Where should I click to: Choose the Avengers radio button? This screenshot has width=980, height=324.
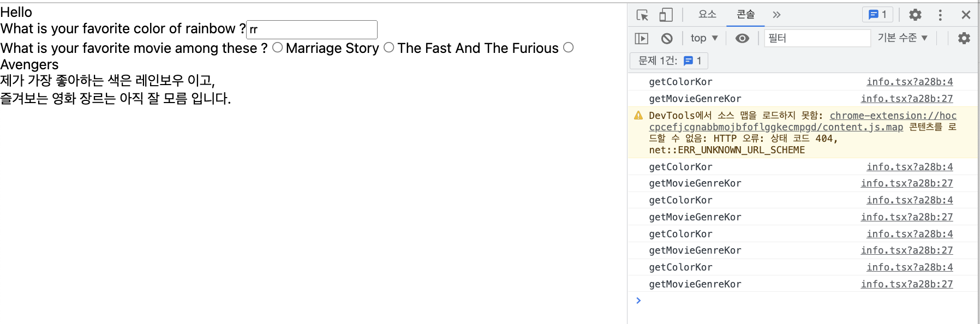click(x=568, y=47)
